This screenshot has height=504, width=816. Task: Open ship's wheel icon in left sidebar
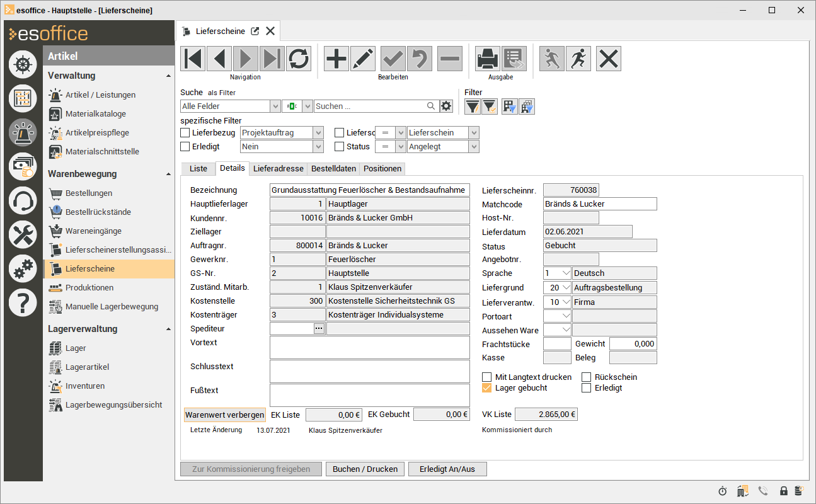(x=23, y=64)
